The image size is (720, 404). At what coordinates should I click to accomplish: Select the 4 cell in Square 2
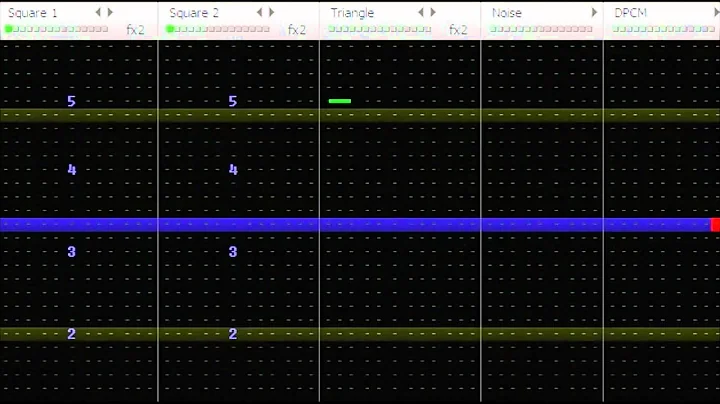pyautogui.click(x=233, y=170)
